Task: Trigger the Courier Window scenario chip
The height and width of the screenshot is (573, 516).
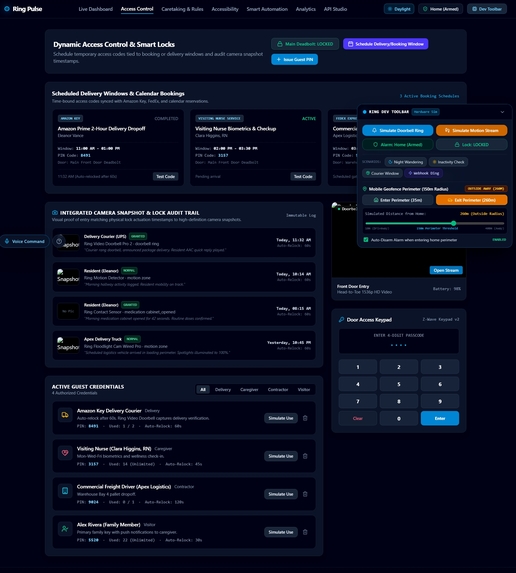Action: pyautogui.click(x=382, y=173)
